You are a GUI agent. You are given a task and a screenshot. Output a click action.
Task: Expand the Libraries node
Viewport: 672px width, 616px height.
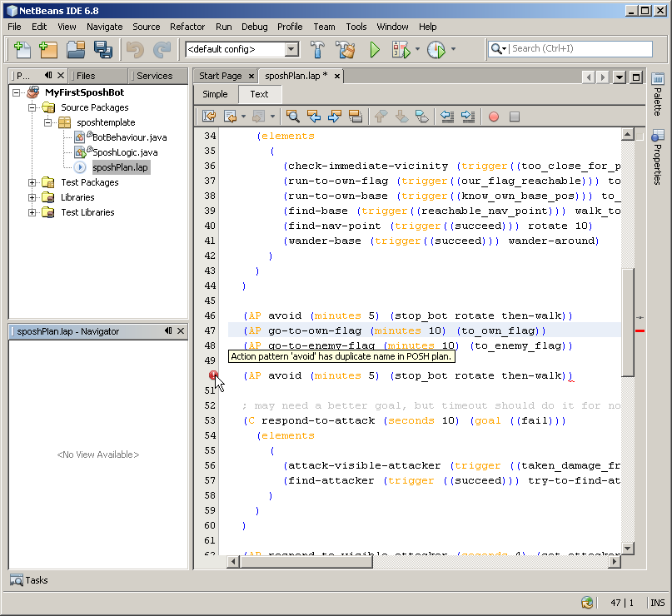click(32, 197)
